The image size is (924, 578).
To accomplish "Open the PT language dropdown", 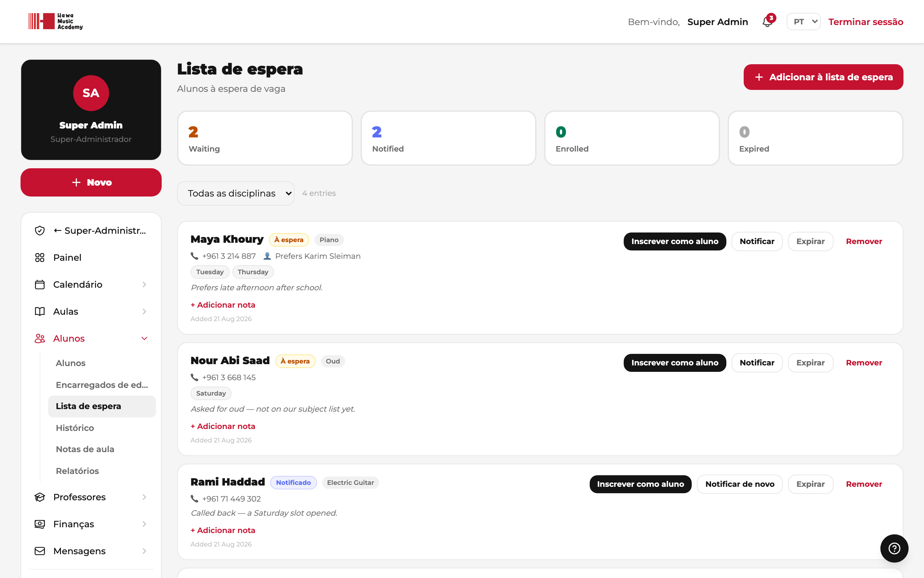I will 803,22.
